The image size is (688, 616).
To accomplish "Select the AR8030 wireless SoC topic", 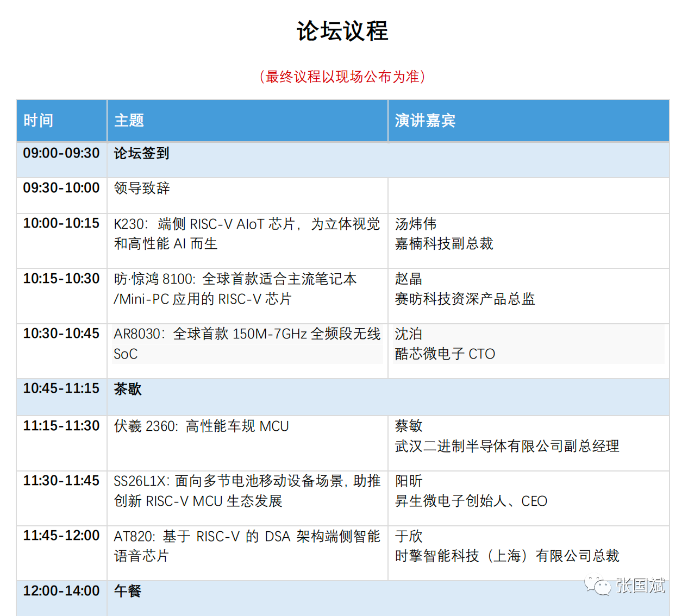I will [x=247, y=343].
